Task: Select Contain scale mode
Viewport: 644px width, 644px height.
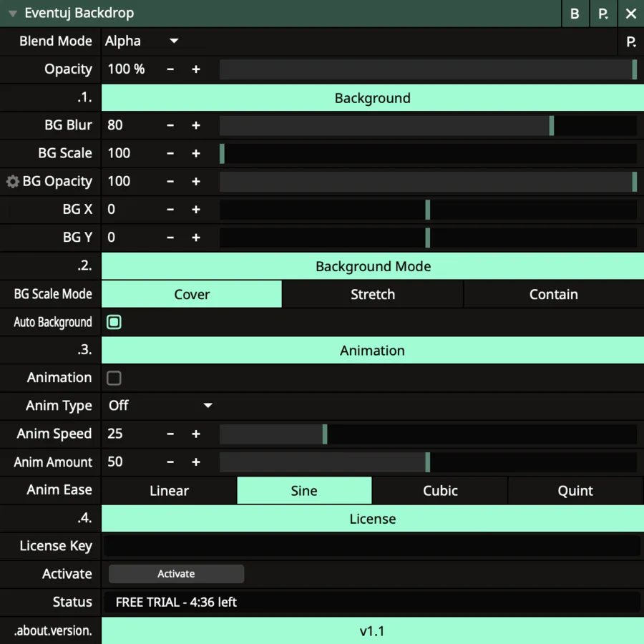Action: (x=554, y=294)
